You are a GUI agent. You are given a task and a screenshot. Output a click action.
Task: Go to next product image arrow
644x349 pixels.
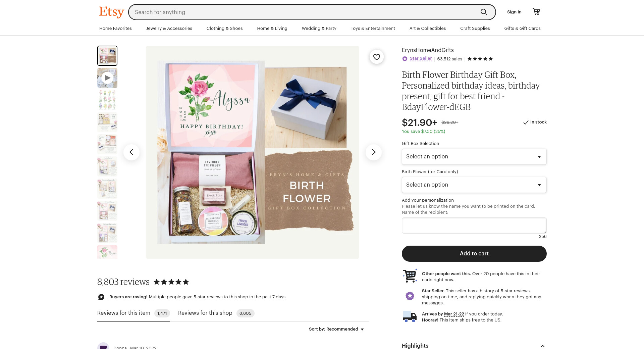point(374,152)
